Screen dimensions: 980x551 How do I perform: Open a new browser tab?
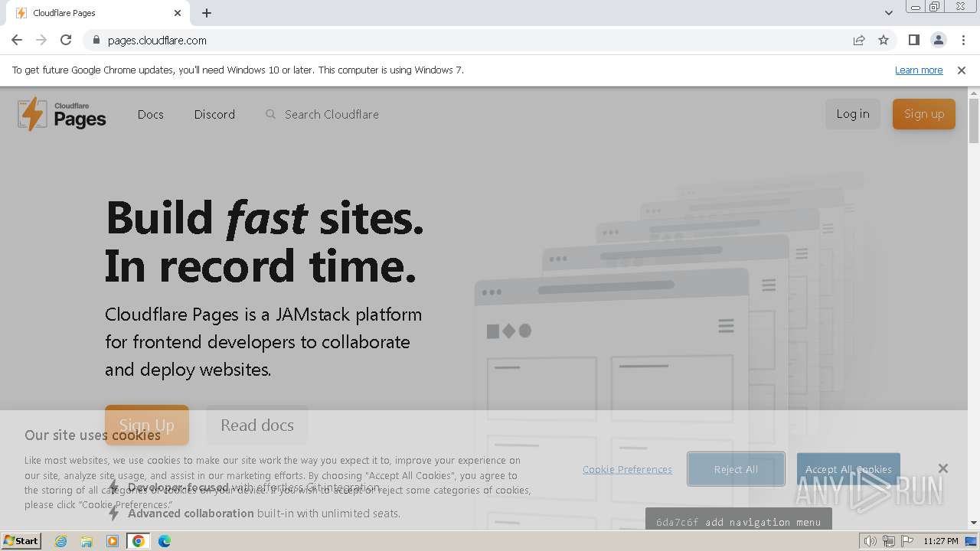(207, 13)
